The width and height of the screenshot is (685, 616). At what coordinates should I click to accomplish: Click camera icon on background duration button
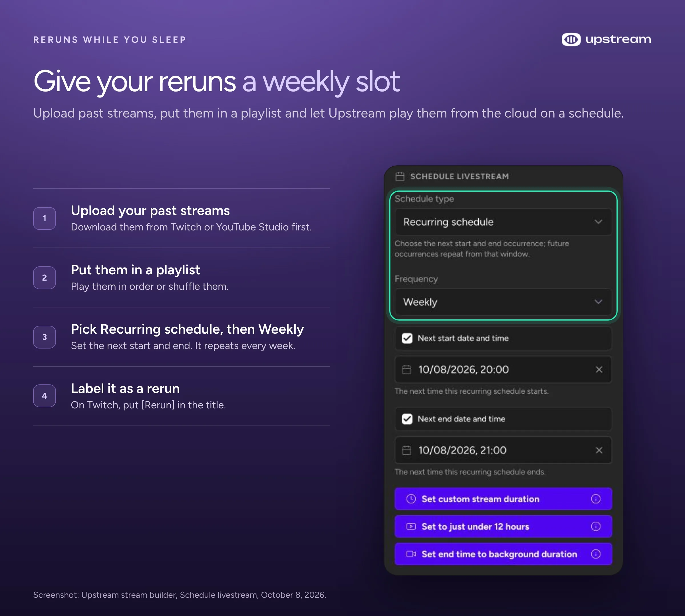[x=411, y=554]
